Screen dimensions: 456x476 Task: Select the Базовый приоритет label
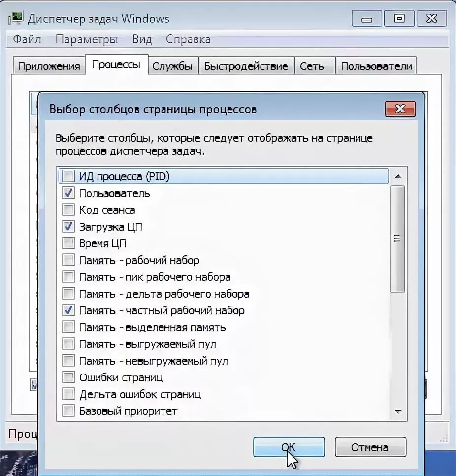(x=128, y=411)
